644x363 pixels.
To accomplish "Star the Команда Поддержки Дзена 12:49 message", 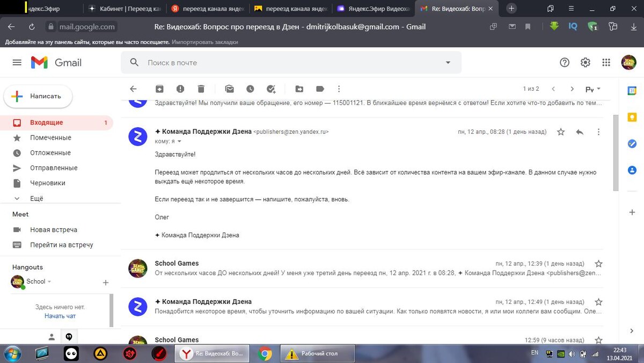I will coord(599,302).
